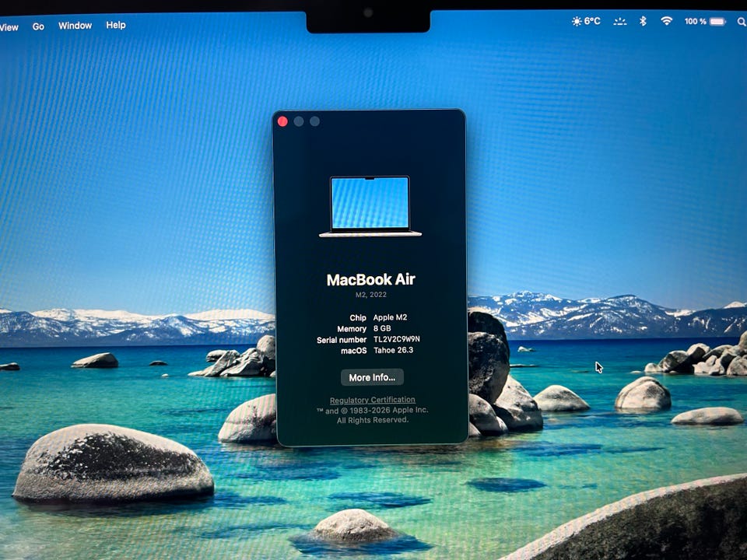
Task: Click the macOS Tahoe 26.3 version text
Action: (393, 351)
